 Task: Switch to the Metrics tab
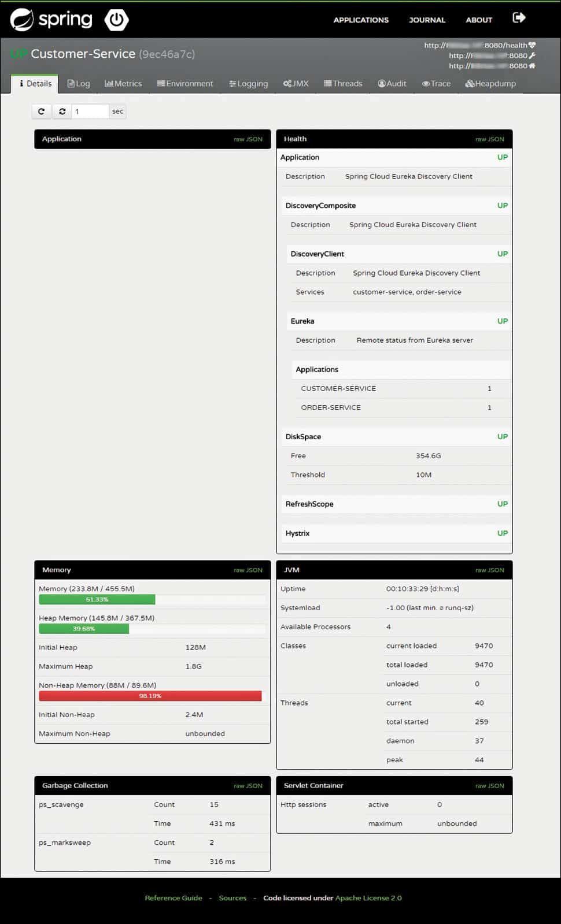123,84
